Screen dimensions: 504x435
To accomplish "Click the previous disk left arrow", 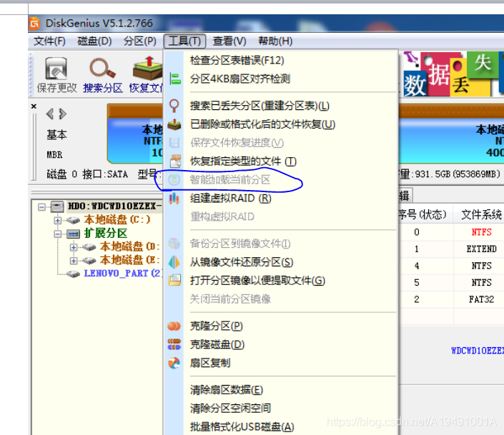I will pyautogui.click(x=50, y=114).
